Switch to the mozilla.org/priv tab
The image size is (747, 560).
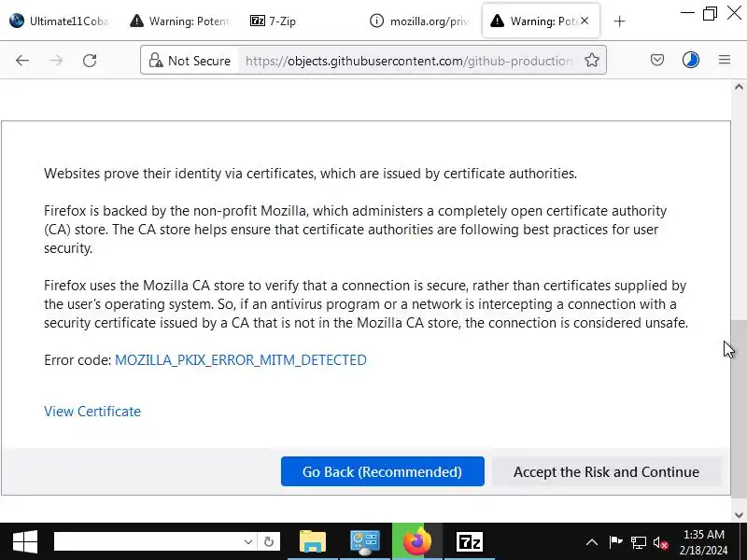[419, 21]
